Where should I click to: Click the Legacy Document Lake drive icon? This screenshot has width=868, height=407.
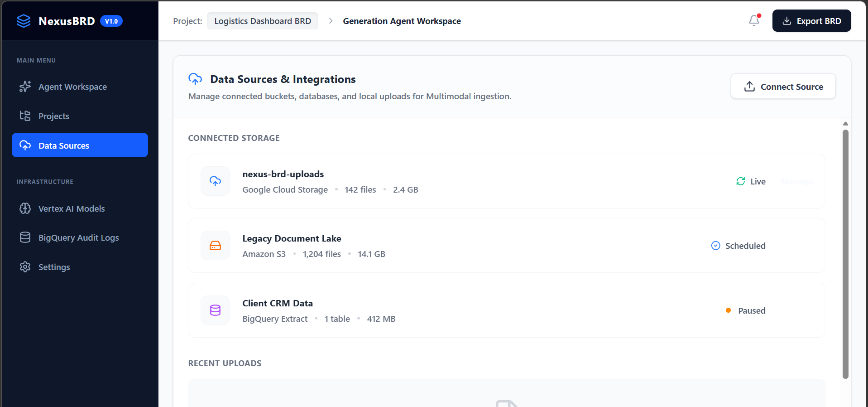click(216, 246)
